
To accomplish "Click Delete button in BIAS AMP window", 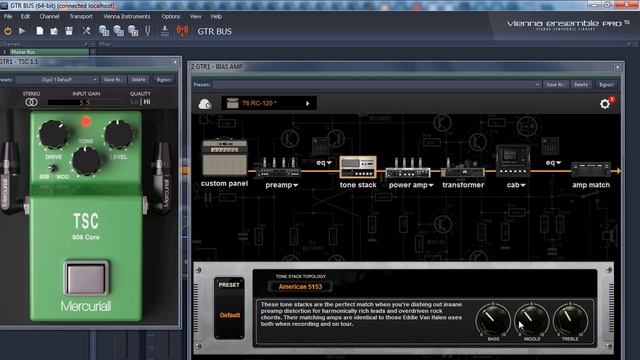I will click(x=581, y=84).
